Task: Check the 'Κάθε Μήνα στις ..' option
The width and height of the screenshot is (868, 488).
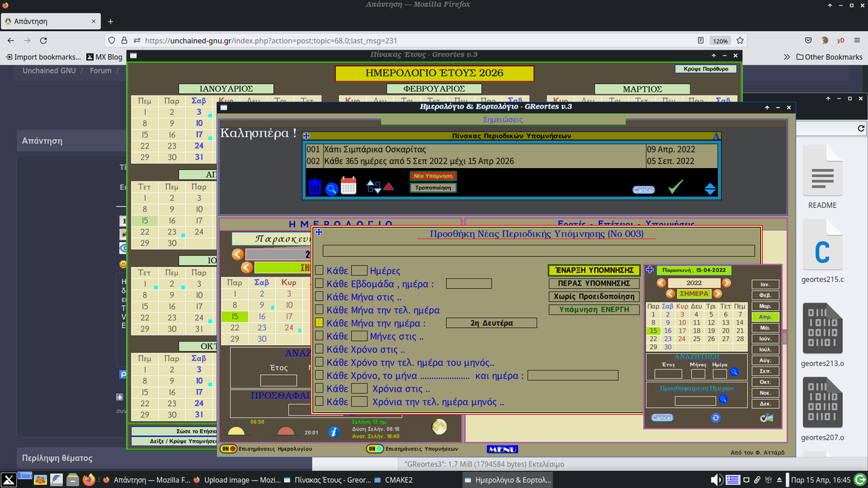Action: 319,297
